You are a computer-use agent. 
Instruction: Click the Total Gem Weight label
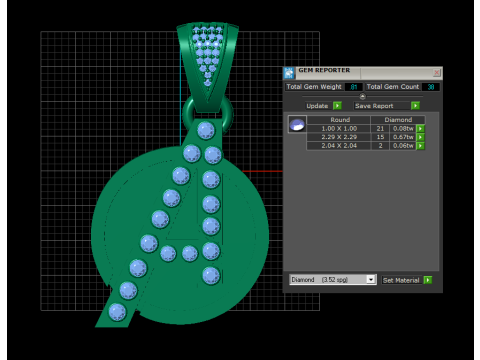point(314,87)
